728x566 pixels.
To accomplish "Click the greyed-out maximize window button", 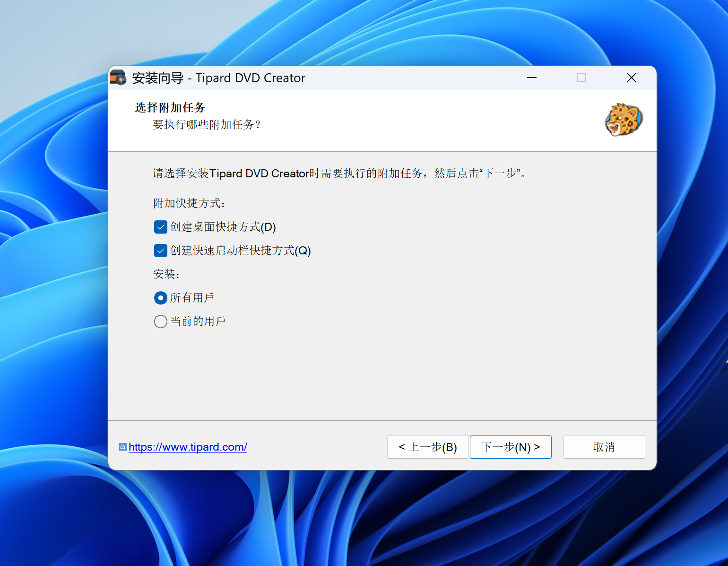I will pyautogui.click(x=581, y=78).
